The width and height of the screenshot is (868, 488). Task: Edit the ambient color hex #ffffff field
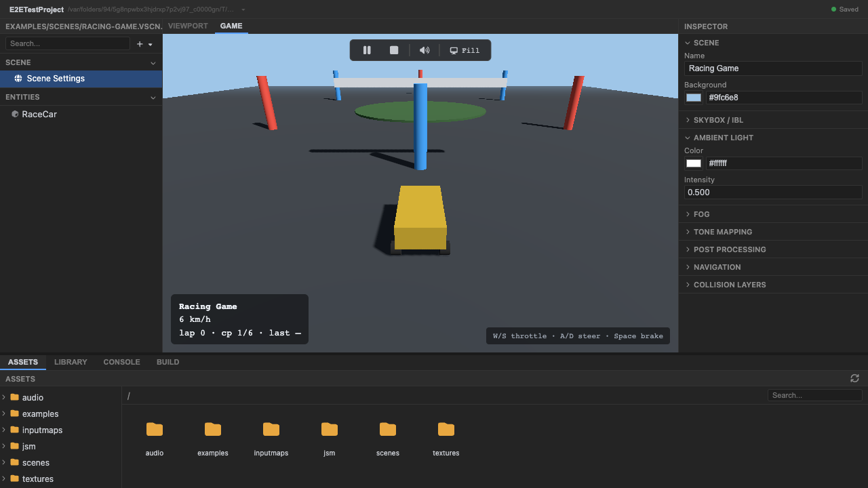click(784, 163)
